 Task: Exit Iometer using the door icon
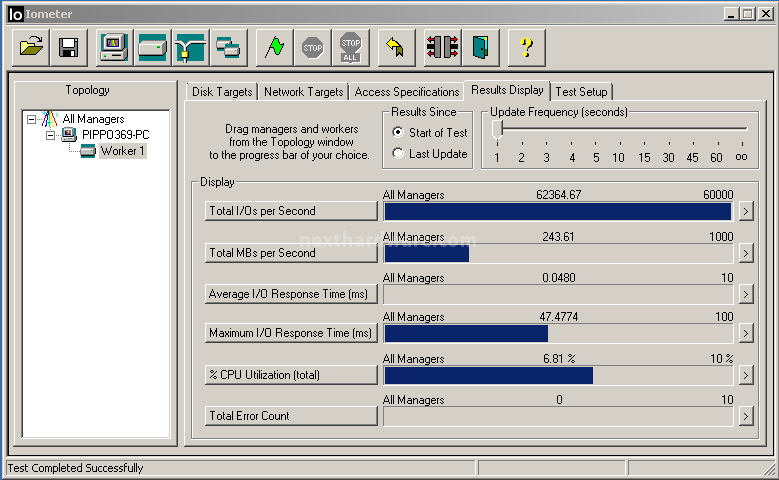pos(480,48)
